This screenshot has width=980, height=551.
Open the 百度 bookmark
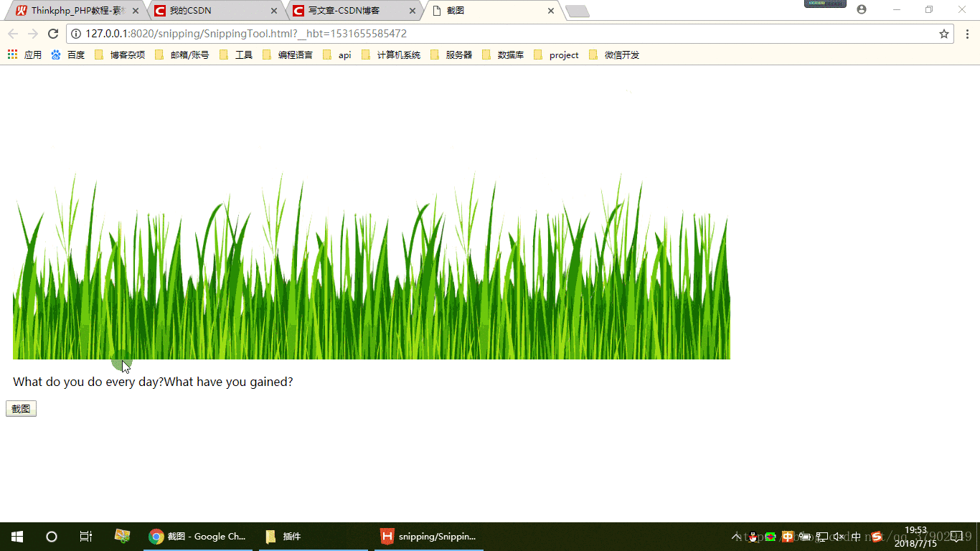pos(68,55)
